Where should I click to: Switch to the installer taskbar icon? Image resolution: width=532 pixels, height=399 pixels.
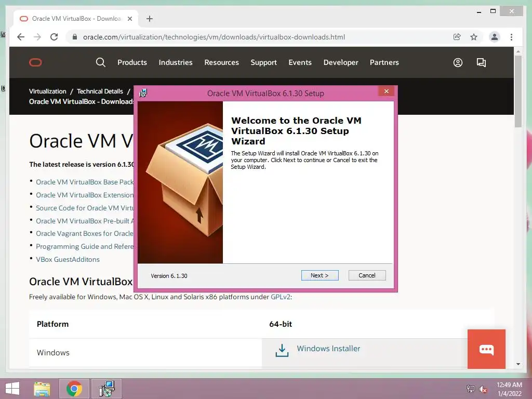107,389
